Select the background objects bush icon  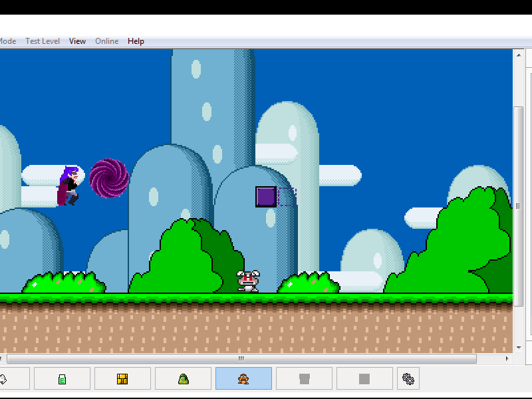[x=184, y=378]
